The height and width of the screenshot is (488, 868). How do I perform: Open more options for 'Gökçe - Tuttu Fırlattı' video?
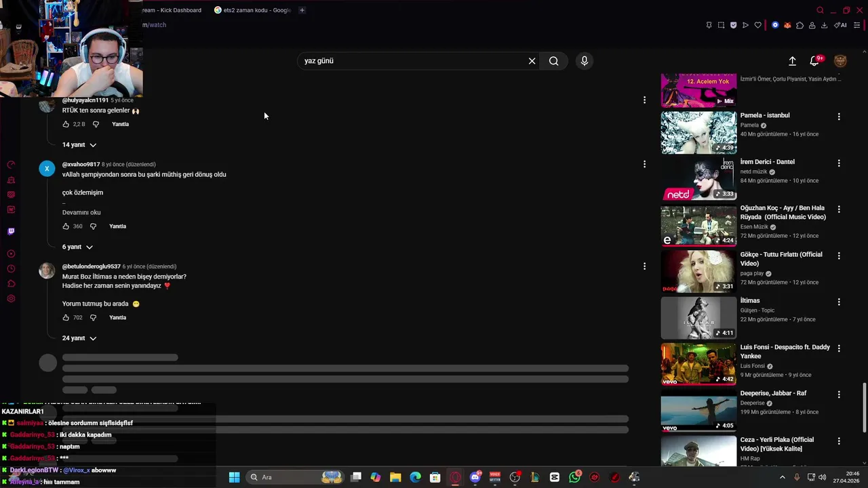tap(839, 256)
